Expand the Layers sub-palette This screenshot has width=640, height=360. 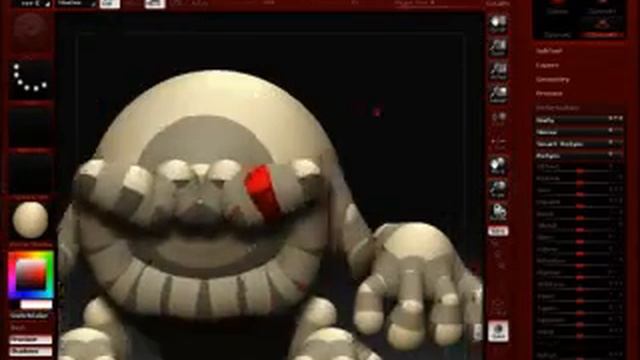click(548, 65)
